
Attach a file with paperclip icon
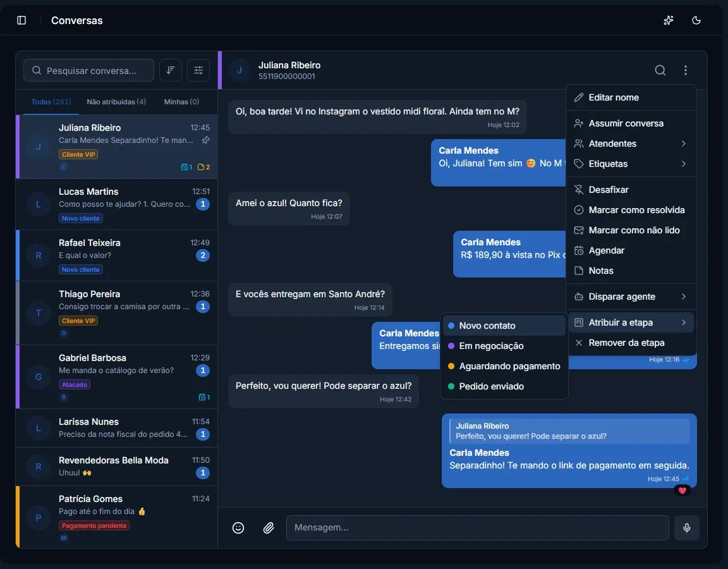269,528
